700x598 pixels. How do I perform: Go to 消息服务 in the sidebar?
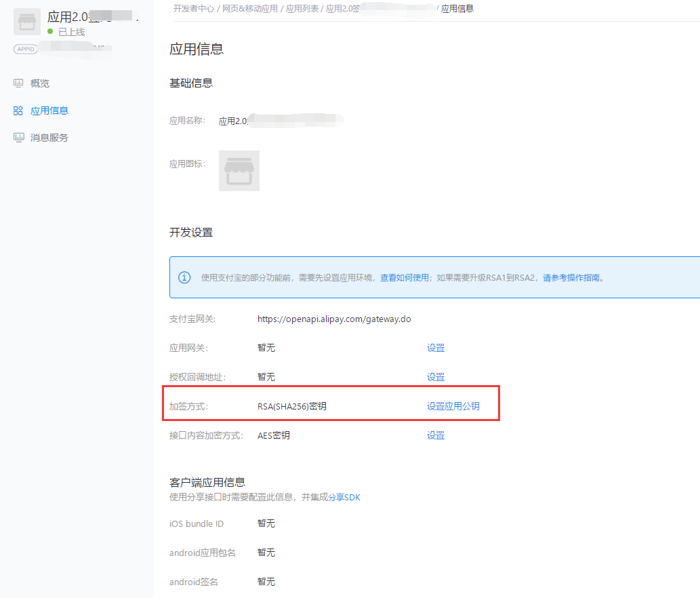tap(49, 138)
